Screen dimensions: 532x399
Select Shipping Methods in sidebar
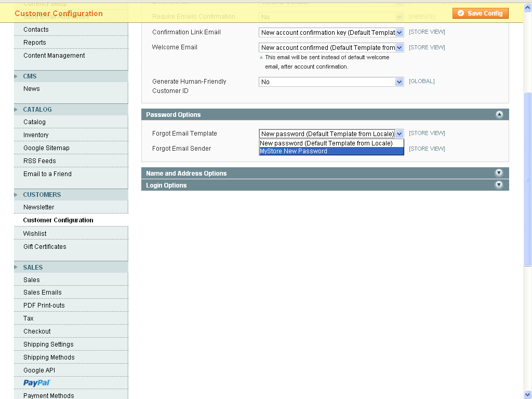coord(49,357)
